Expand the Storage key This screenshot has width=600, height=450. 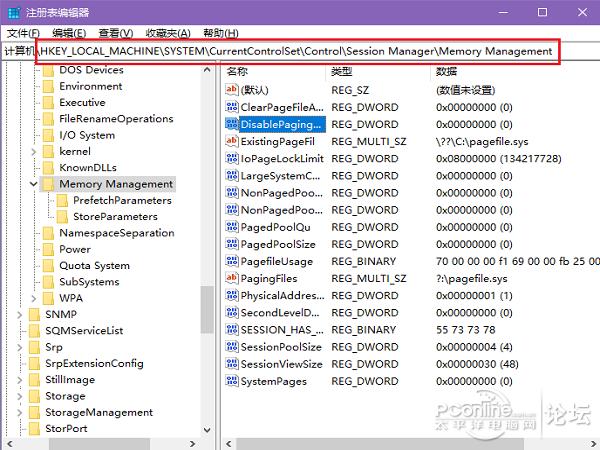click(20, 396)
